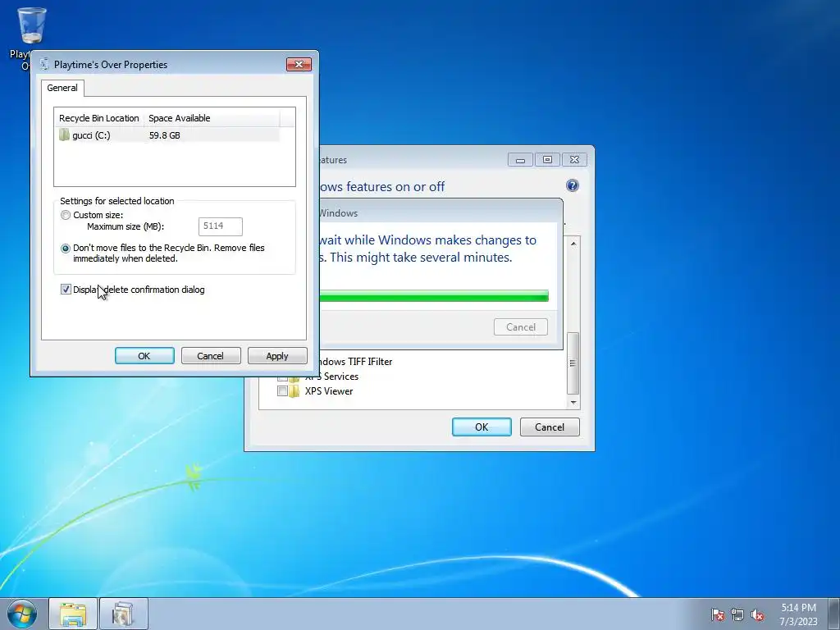Close the Windows Features window
840x630 pixels.
tap(574, 160)
